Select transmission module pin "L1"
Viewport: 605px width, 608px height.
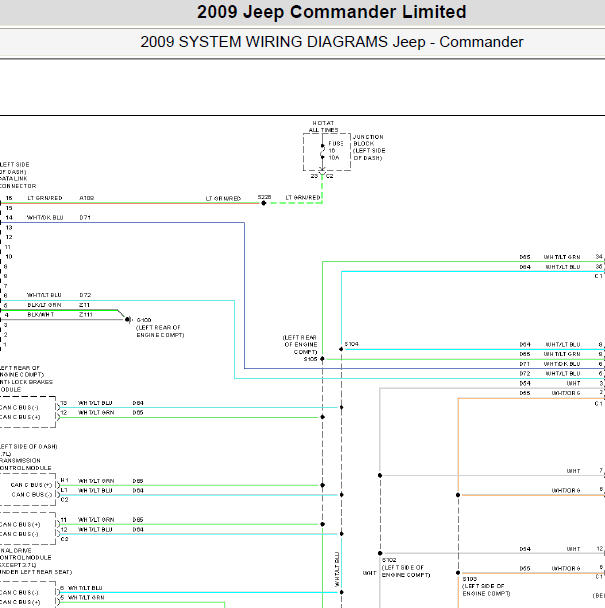64,490
